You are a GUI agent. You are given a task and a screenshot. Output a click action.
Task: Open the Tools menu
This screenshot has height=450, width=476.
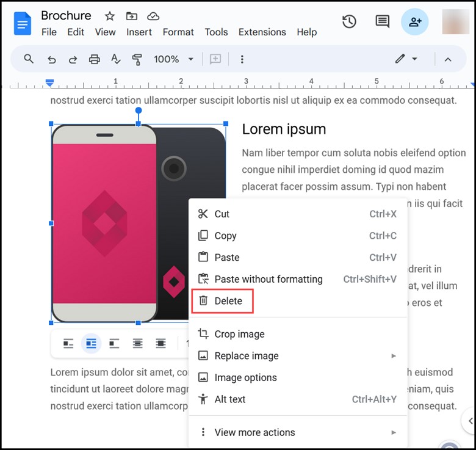click(x=216, y=32)
